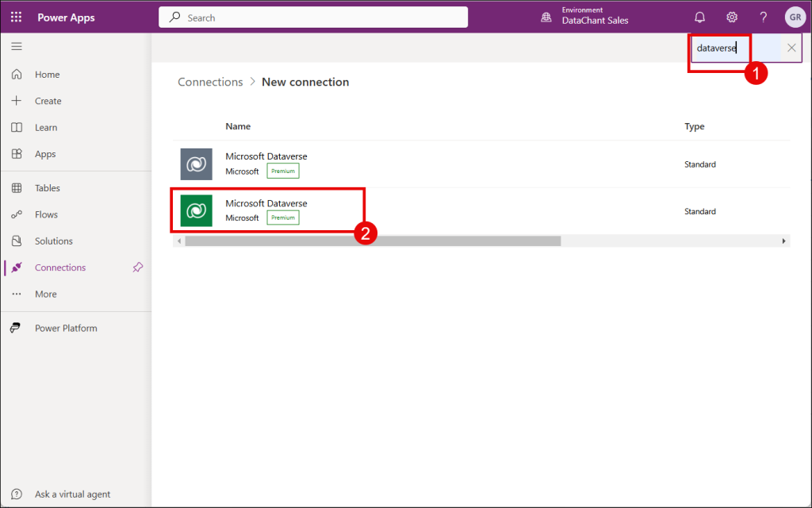Open the settings gear icon
812x508 pixels.
tap(732, 17)
